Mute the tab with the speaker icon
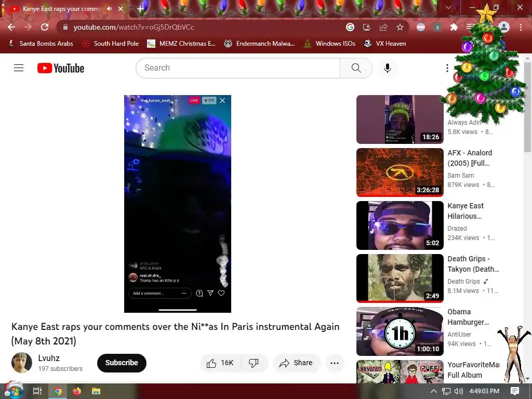This screenshot has width=532, height=399. pos(109,9)
